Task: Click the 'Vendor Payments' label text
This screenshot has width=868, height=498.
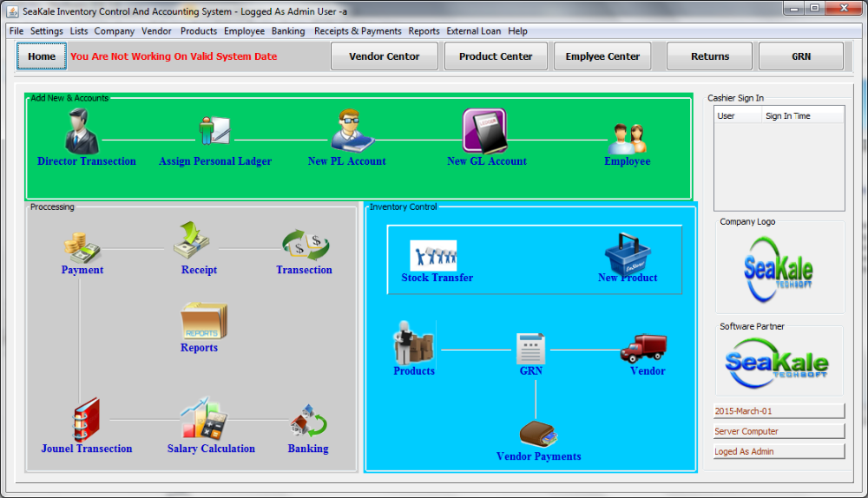Action: click(539, 456)
